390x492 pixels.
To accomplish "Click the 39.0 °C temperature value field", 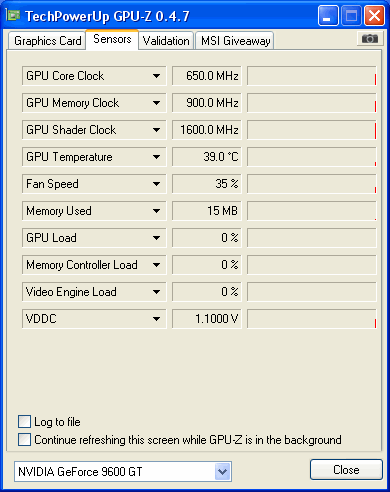I will tap(207, 157).
